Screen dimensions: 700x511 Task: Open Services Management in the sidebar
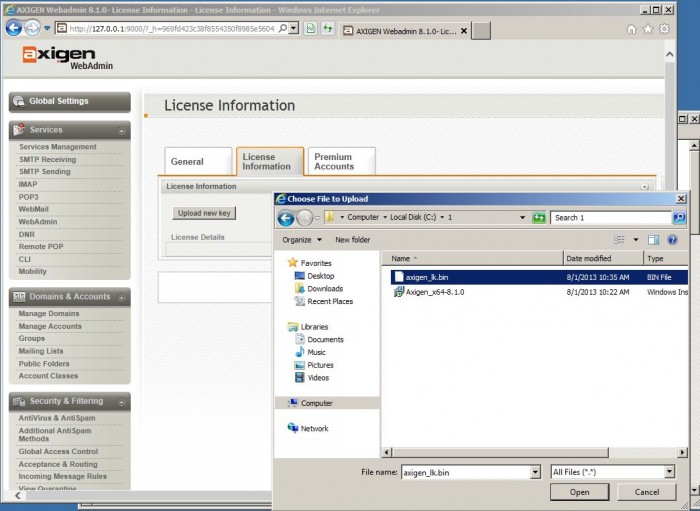58,147
